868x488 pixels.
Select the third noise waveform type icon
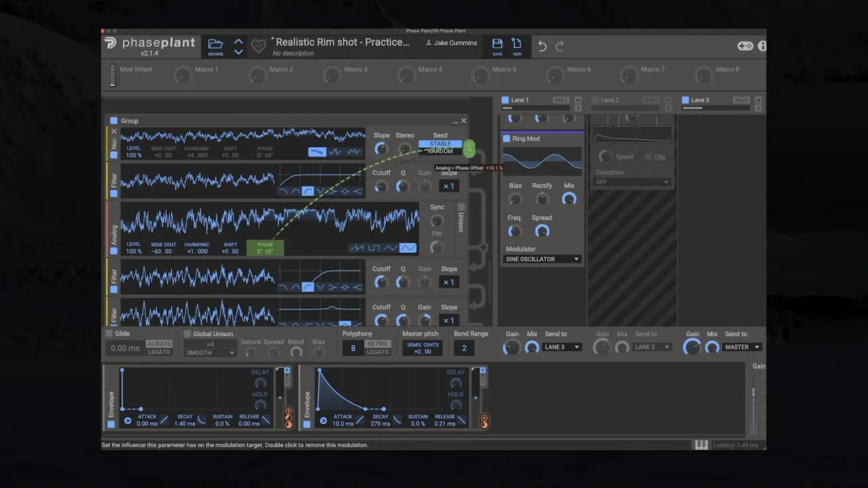point(353,152)
